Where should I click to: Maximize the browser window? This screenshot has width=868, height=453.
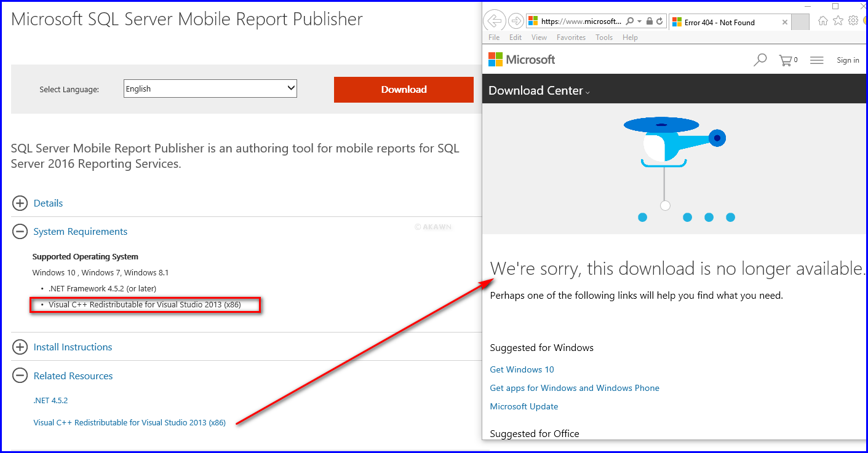(x=835, y=6)
